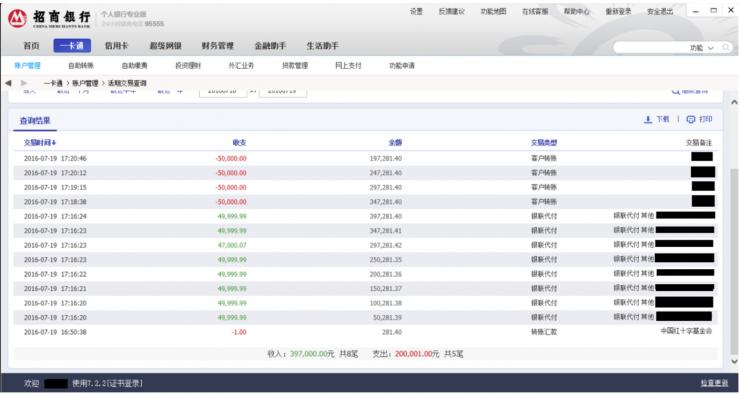Click the magnifier in the search box

click(x=726, y=47)
